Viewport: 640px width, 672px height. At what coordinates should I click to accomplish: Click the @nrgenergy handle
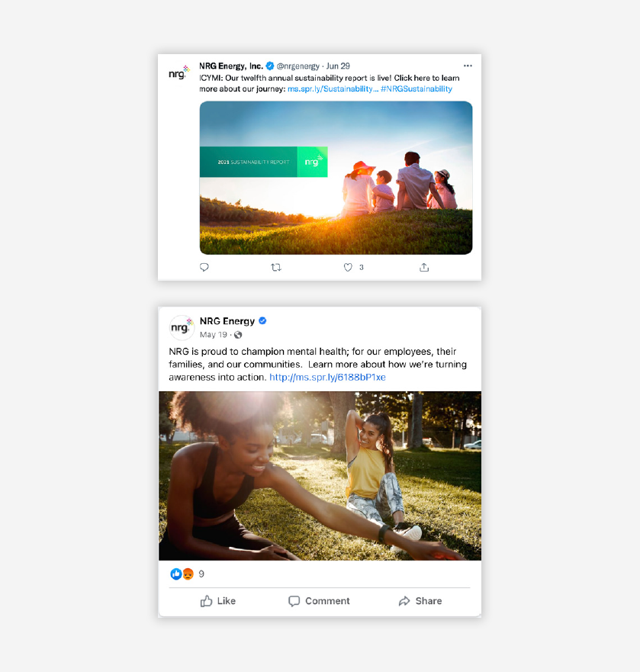coord(298,66)
